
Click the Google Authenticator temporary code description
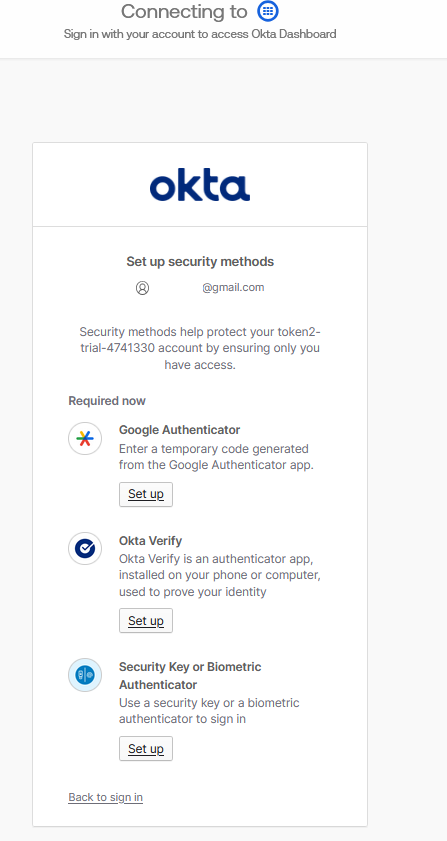pos(216,456)
